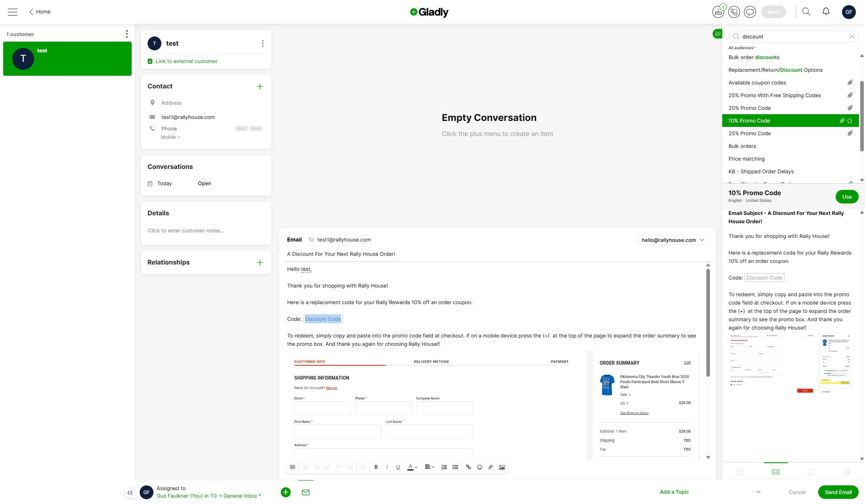Image resolution: width=865 pixels, height=504 pixels.
Task: Open customer list three-dot menu
Action: click(127, 34)
